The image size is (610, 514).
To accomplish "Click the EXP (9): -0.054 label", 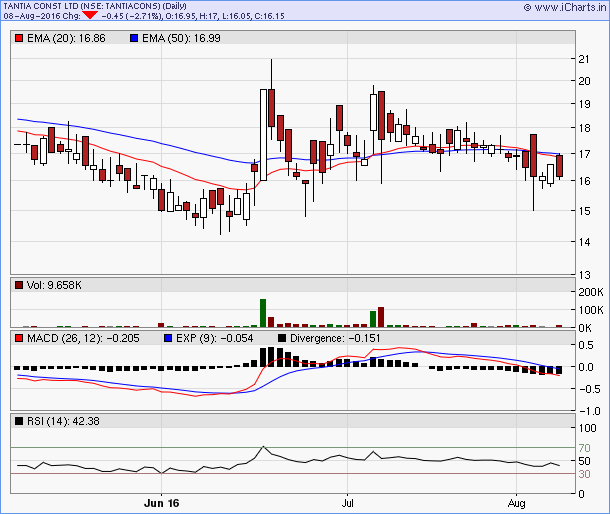I will coord(214,338).
